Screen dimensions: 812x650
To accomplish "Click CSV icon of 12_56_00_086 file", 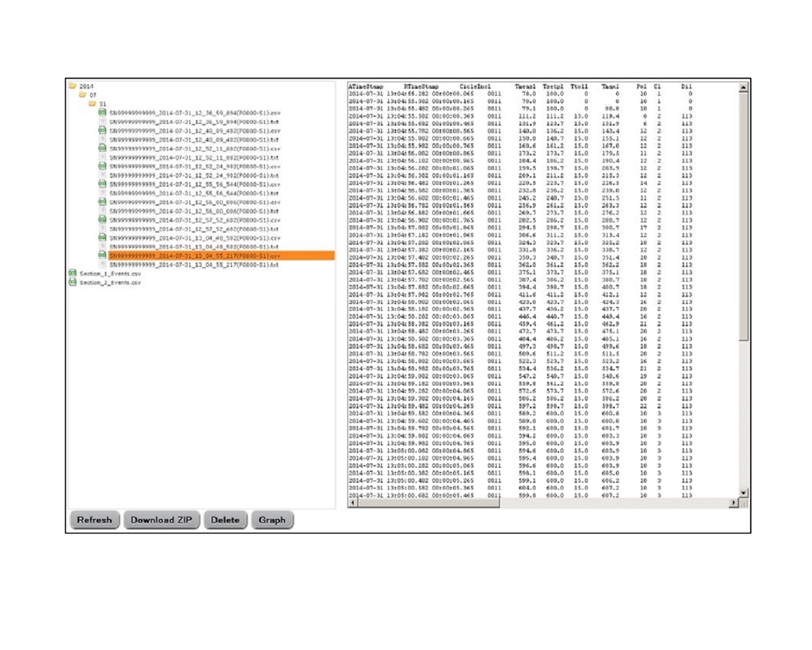I will 102,202.
